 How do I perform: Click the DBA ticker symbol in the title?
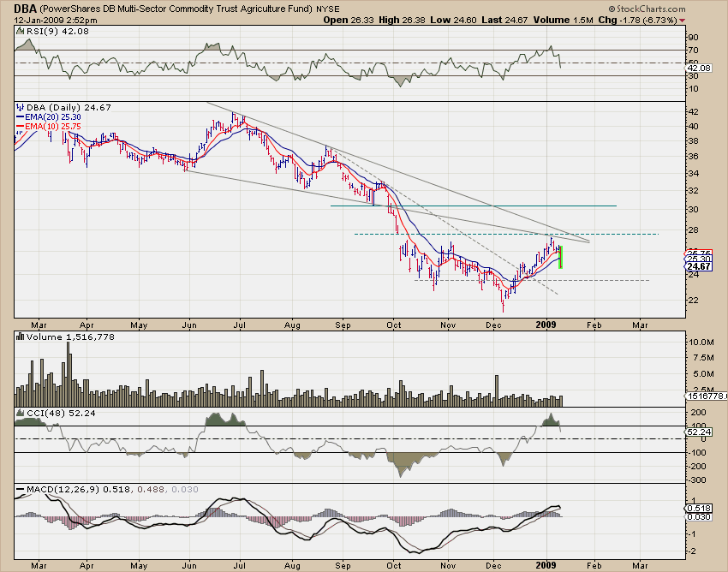(25, 9)
